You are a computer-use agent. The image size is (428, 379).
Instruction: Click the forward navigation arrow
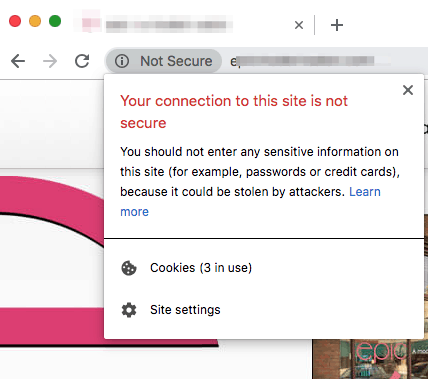coord(50,61)
